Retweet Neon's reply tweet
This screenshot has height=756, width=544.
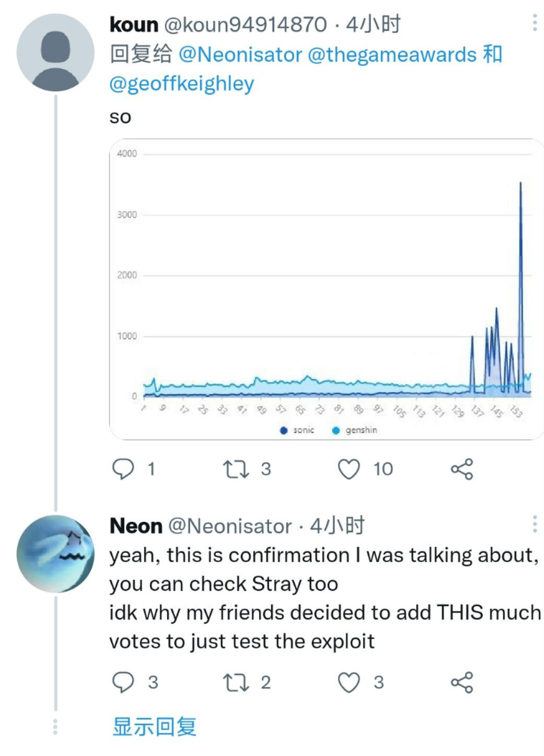tap(236, 682)
